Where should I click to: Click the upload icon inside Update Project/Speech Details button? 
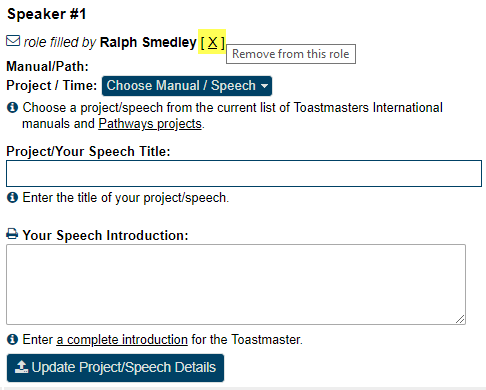click(x=21, y=367)
